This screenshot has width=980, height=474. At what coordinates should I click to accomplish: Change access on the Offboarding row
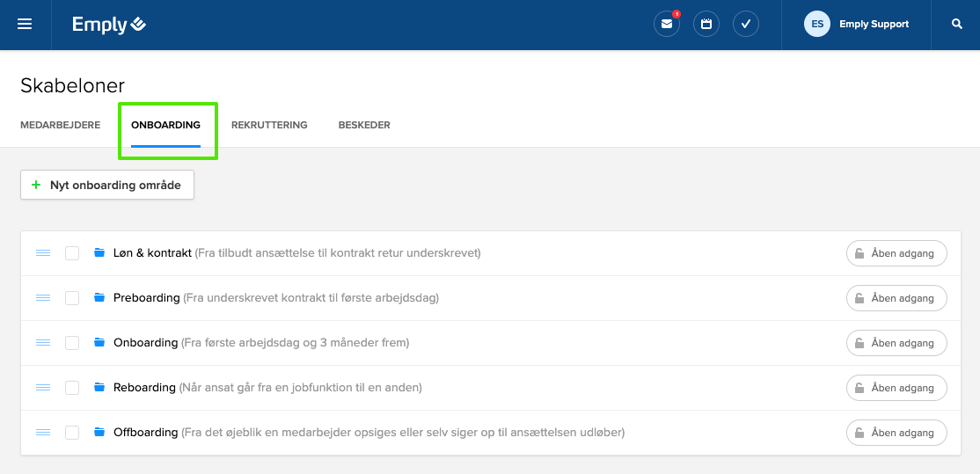click(896, 433)
